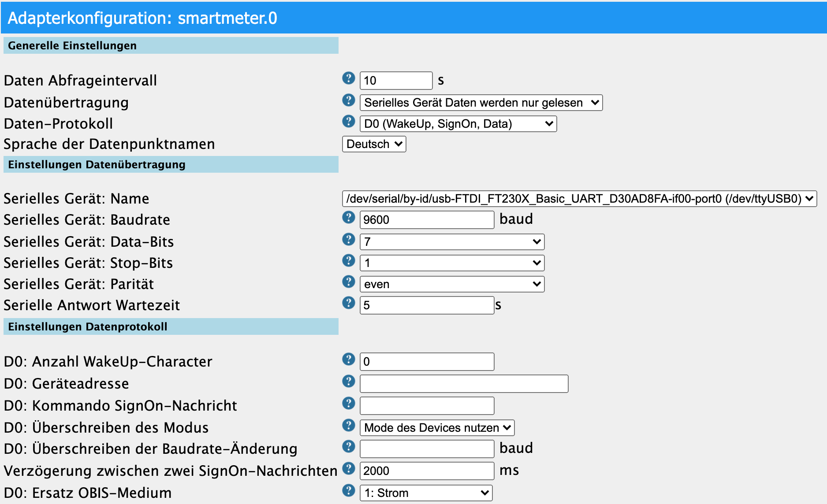This screenshot has width=827, height=504.
Task: Open help for D0 Überschreiben der Baudrate-Änderung
Action: [348, 446]
